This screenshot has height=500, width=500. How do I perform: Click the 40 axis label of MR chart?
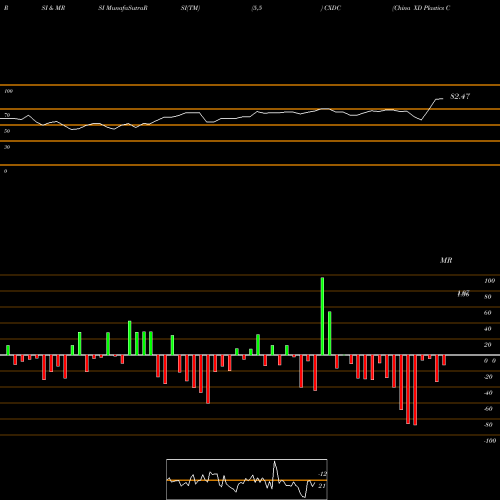pos(488,329)
